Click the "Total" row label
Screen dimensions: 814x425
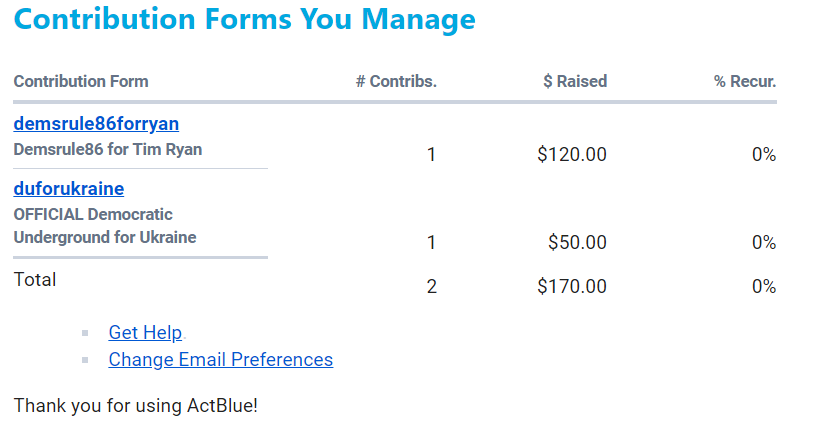pyautogui.click(x=35, y=280)
